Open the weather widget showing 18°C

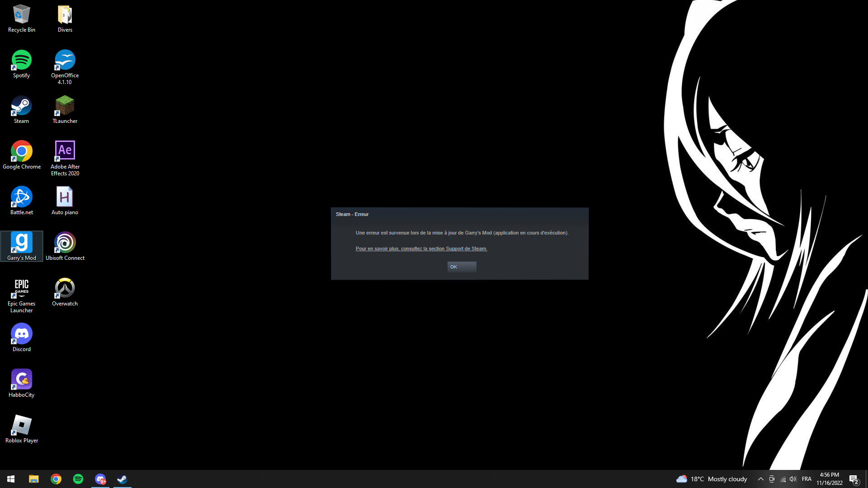pyautogui.click(x=712, y=479)
